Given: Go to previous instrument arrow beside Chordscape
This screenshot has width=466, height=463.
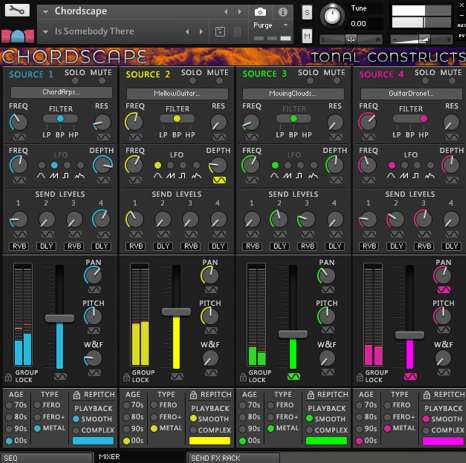Looking at the screenshot, I should [x=226, y=12].
